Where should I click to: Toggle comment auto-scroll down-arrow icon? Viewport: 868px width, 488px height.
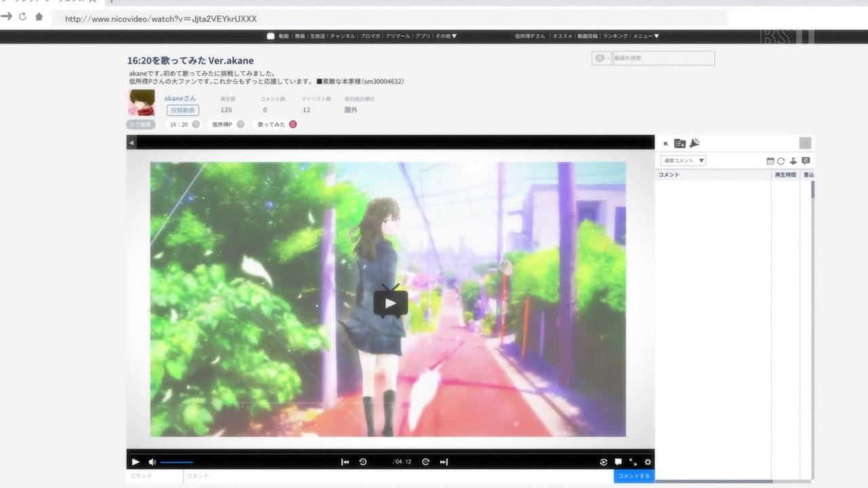(x=793, y=161)
